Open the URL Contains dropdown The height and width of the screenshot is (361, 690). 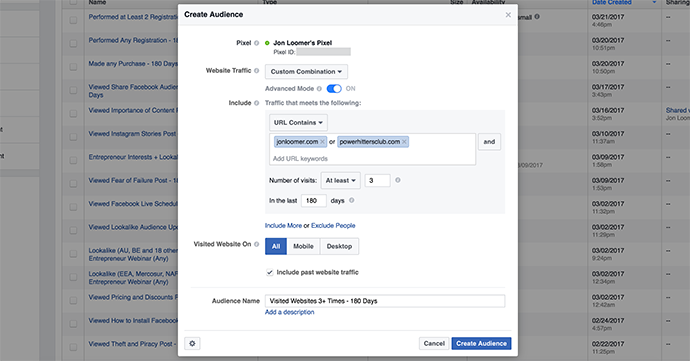298,123
